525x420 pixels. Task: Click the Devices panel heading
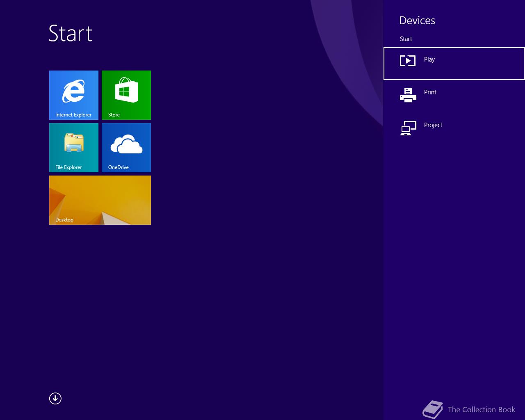point(417,21)
